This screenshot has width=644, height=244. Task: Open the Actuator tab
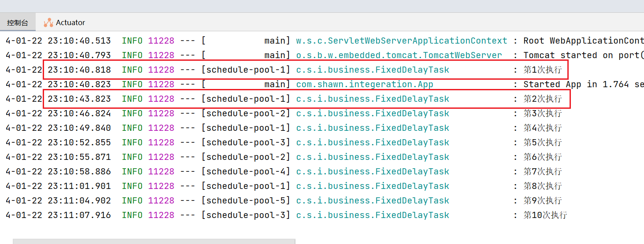64,22
